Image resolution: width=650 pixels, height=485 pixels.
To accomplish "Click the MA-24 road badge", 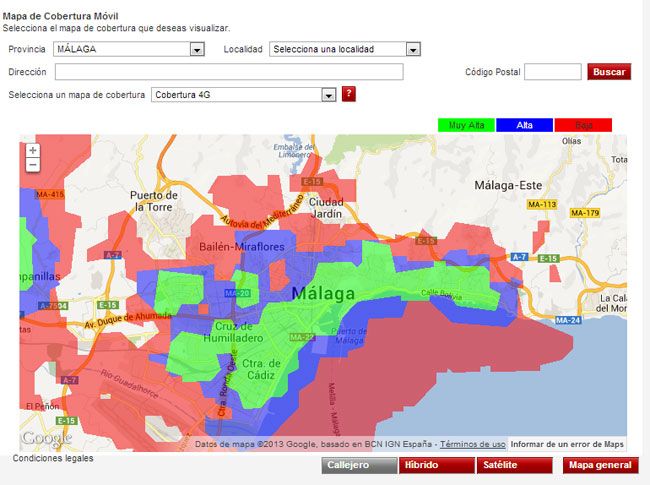I will [x=568, y=320].
